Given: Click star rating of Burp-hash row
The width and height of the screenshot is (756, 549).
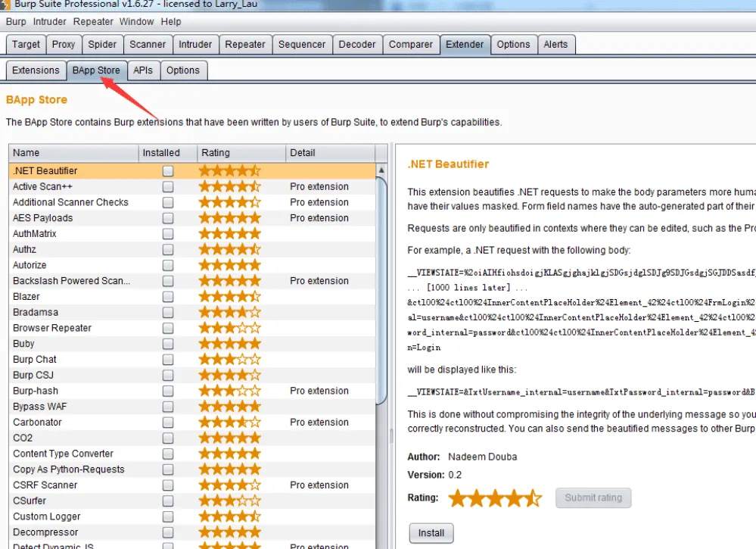Looking at the screenshot, I should (230, 391).
